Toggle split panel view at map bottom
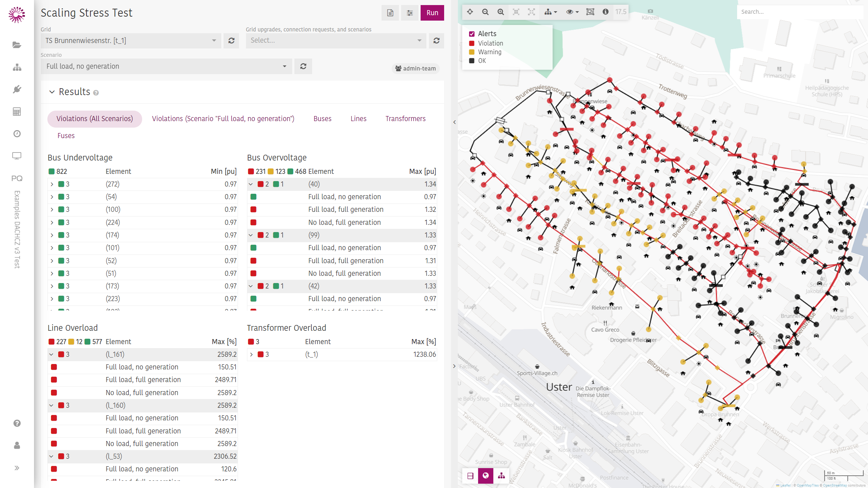 (x=470, y=476)
